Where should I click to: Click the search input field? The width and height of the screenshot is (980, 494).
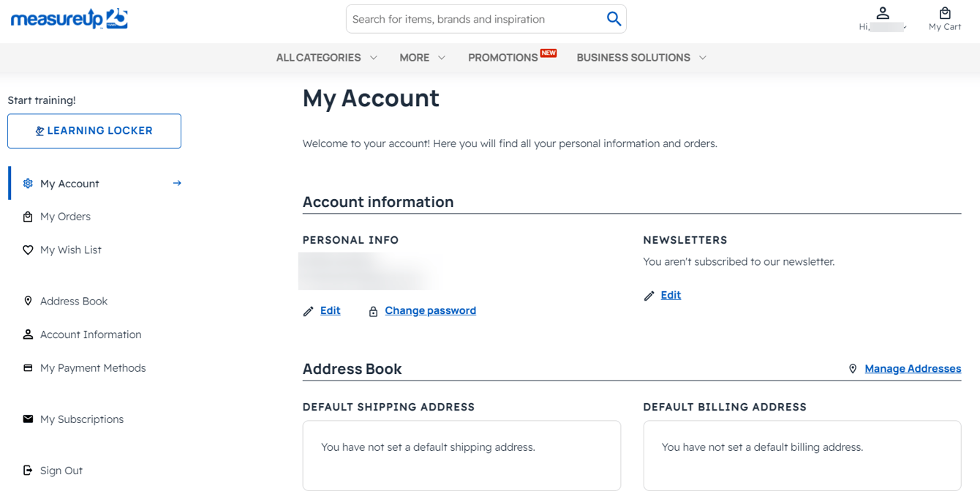pyautogui.click(x=475, y=18)
